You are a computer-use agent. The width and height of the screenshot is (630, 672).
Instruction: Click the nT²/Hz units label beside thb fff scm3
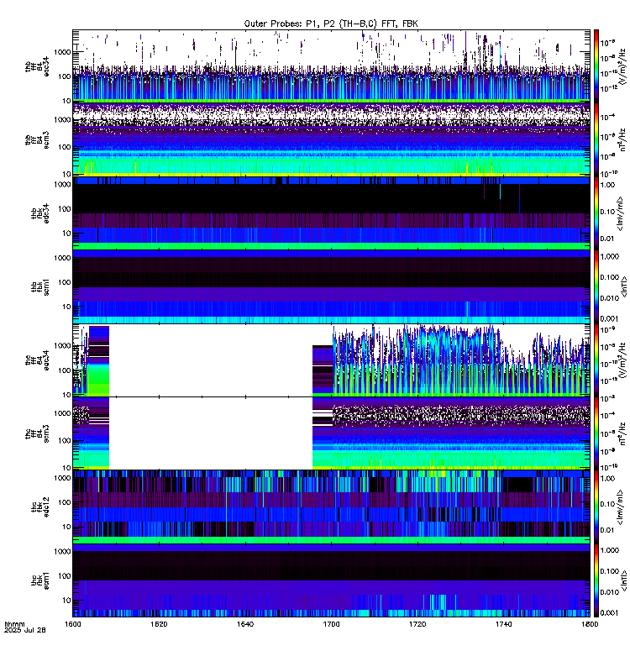click(x=623, y=139)
